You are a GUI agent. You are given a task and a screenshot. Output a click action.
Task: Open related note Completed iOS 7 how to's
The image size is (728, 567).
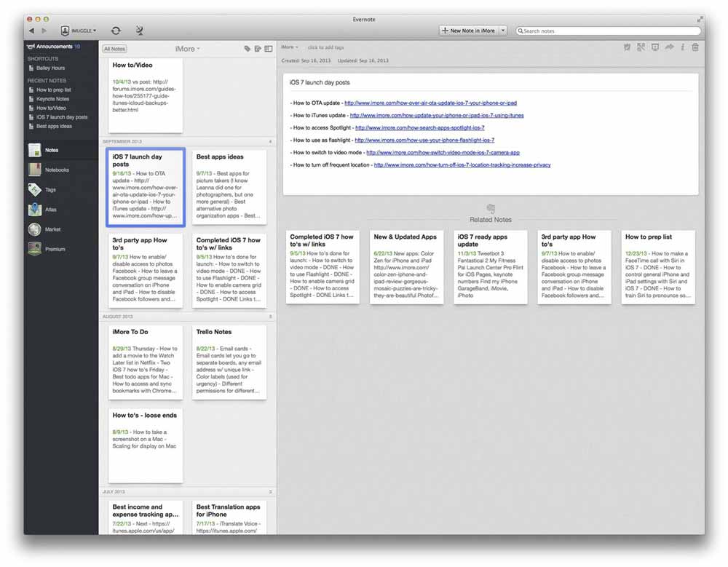click(323, 267)
